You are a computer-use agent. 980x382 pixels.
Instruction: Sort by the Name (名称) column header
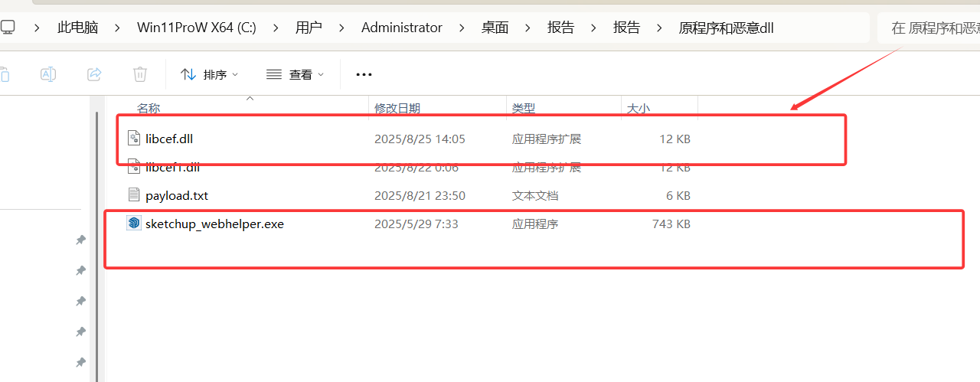point(149,109)
